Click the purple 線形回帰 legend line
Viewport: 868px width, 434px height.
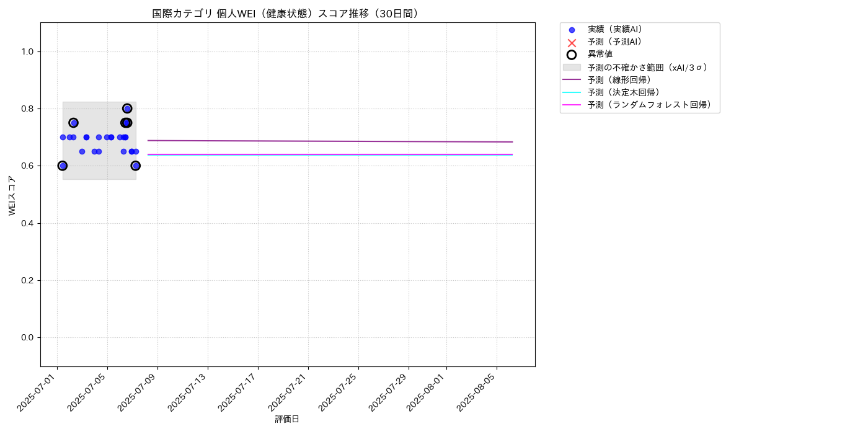click(572, 79)
